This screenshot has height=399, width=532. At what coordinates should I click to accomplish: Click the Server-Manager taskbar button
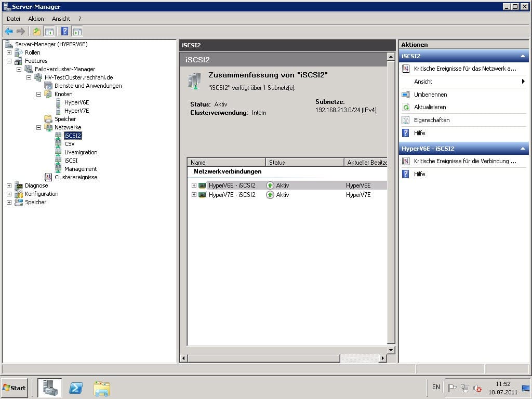(x=50, y=388)
